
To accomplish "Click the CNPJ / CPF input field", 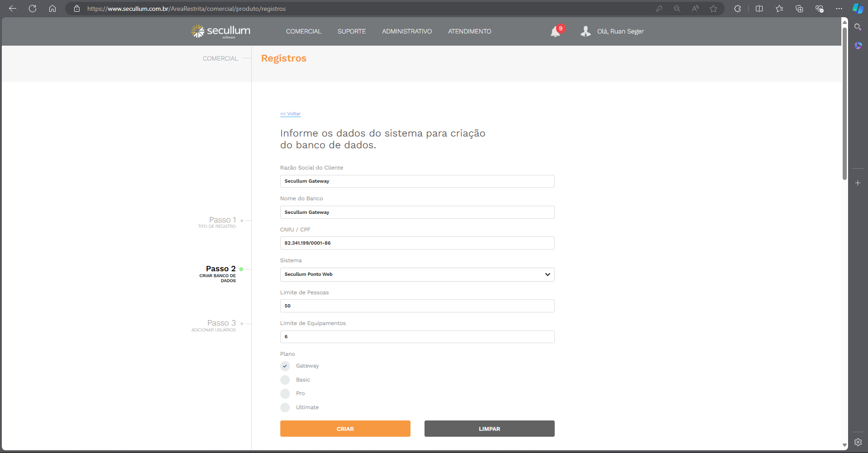I will pyautogui.click(x=417, y=243).
